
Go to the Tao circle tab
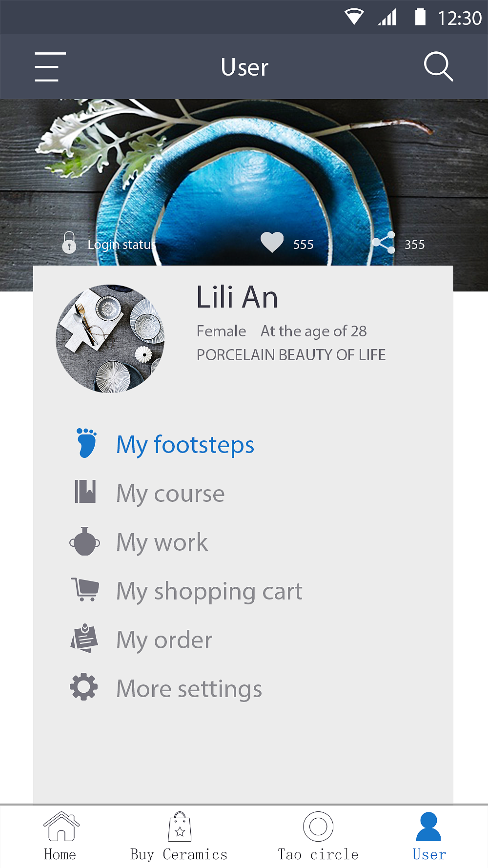click(318, 836)
